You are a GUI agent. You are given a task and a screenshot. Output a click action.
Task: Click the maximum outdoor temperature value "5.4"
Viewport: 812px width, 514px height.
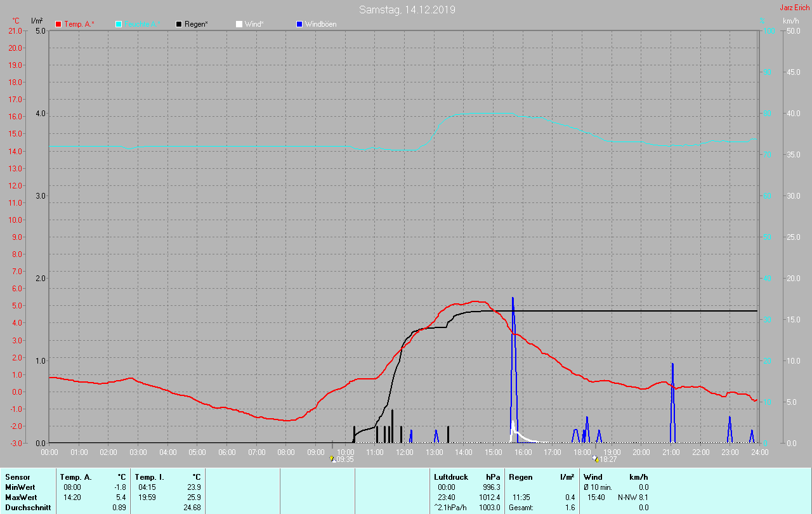[x=121, y=498]
